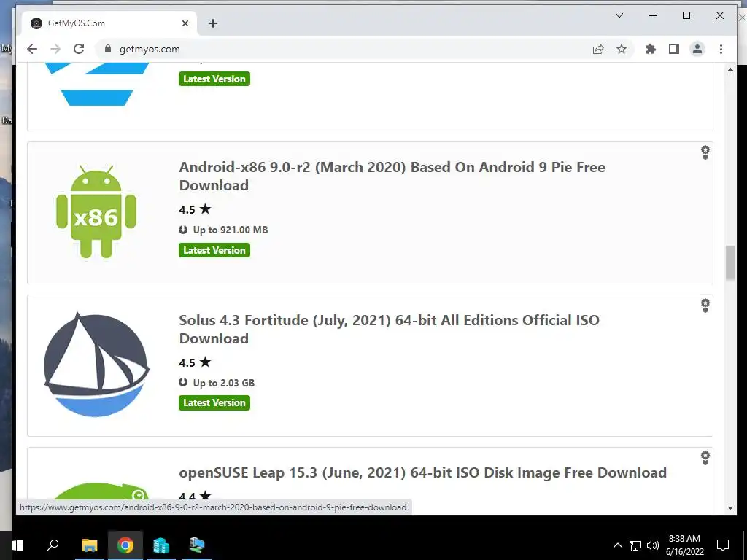Open the Extensions puzzle icon
Screen dimensions: 747x560
(650, 49)
